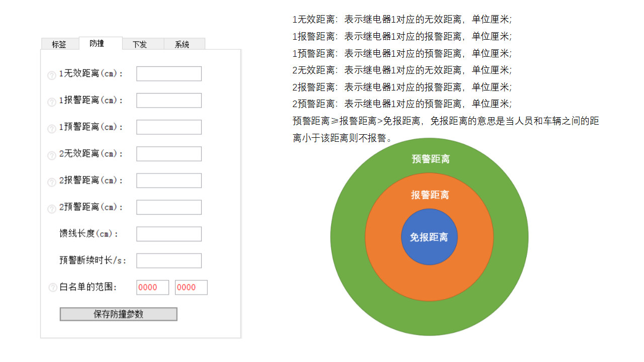Click the 预警断续时长/s label
The height and width of the screenshot is (362, 644).
[93, 260]
